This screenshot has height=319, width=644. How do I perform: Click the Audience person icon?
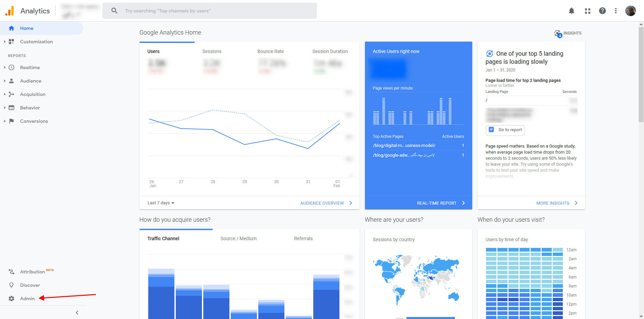[x=11, y=81]
